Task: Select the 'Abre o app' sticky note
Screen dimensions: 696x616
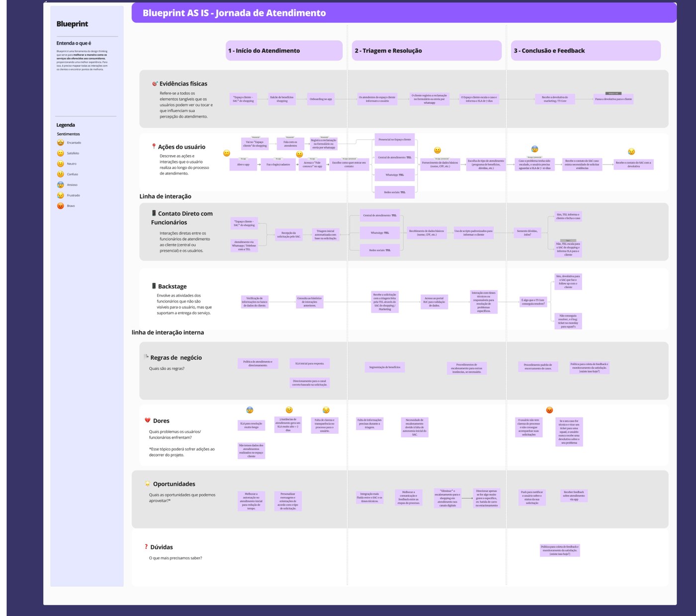Action: [x=244, y=164]
